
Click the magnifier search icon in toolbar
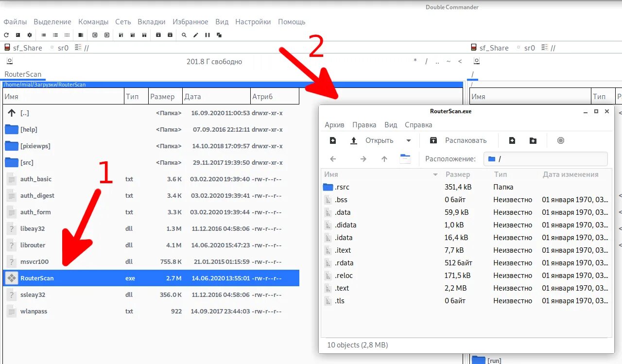[x=184, y=35]
